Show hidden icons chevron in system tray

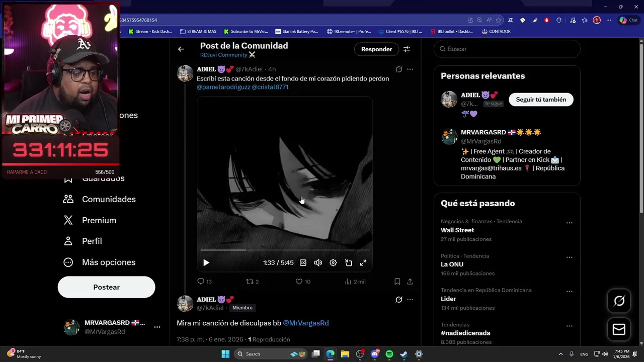[x=560, y=354]
